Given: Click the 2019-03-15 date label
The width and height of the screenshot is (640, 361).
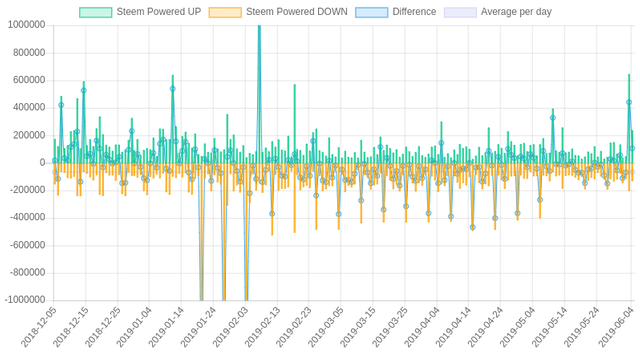Looking at the screenshot, I should [x=358, y=327].
